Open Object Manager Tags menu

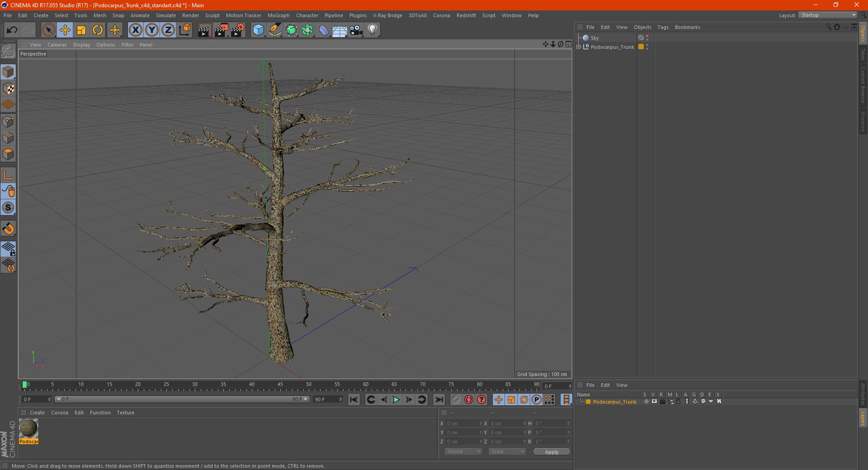pyautogui.click(x=663, y=27)
